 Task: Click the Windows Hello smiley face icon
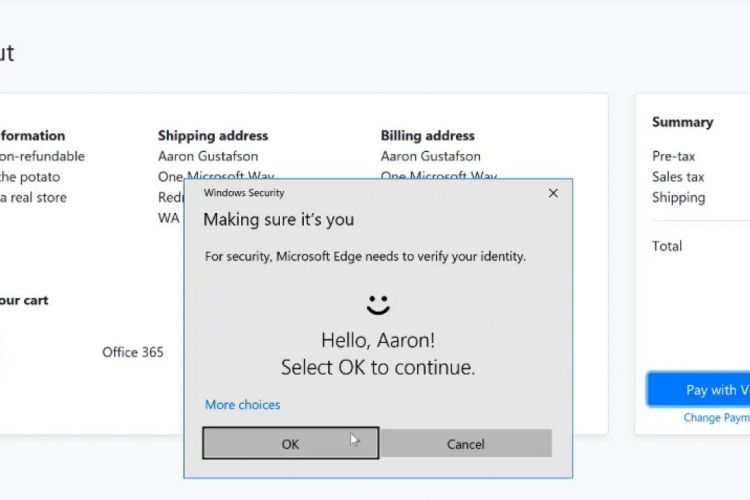[378, 305]
